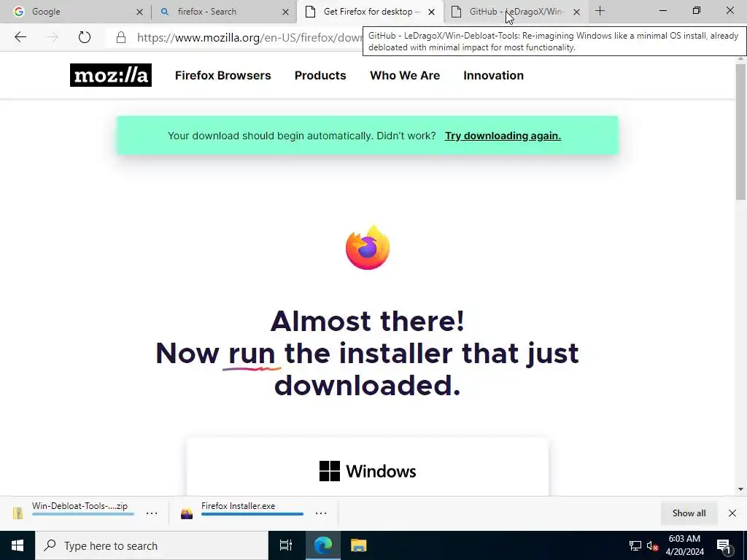Open options for Firefox Installer.exe download

(x=321, y=513)
